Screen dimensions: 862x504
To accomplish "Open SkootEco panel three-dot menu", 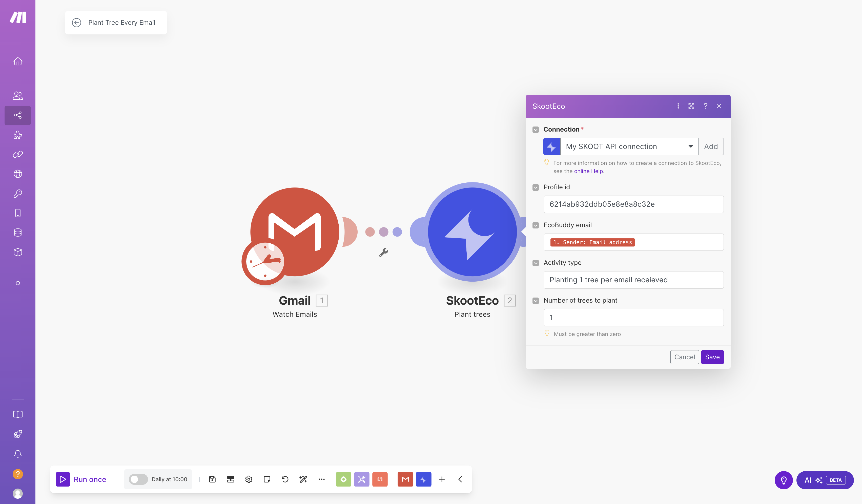I will point(678,106).
